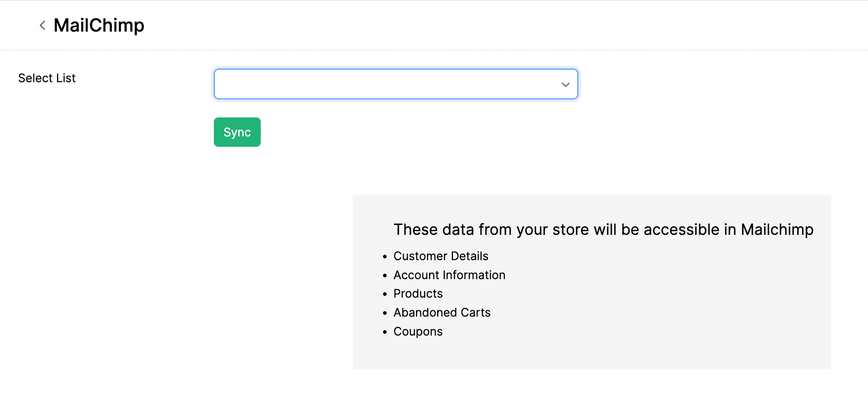Expand the Select List dropdown chevron
868x411 pixels.
click(x=565, y=84)
